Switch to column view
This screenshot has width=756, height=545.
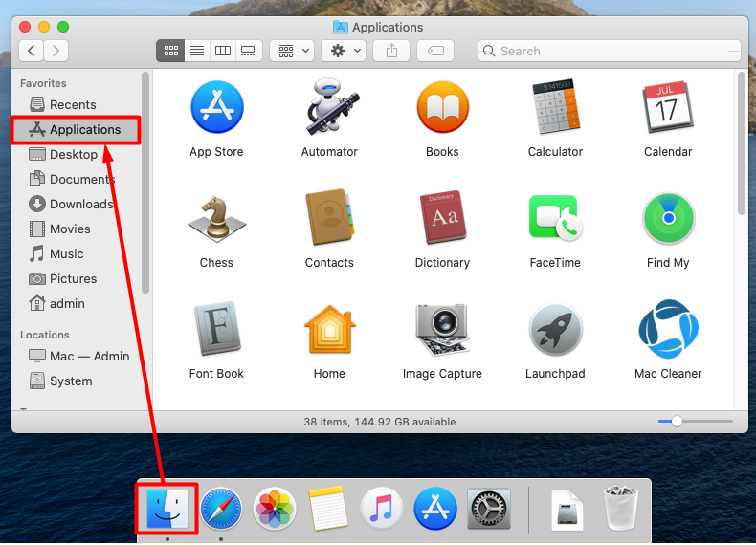pyautogui.click(x=222, y=51)
